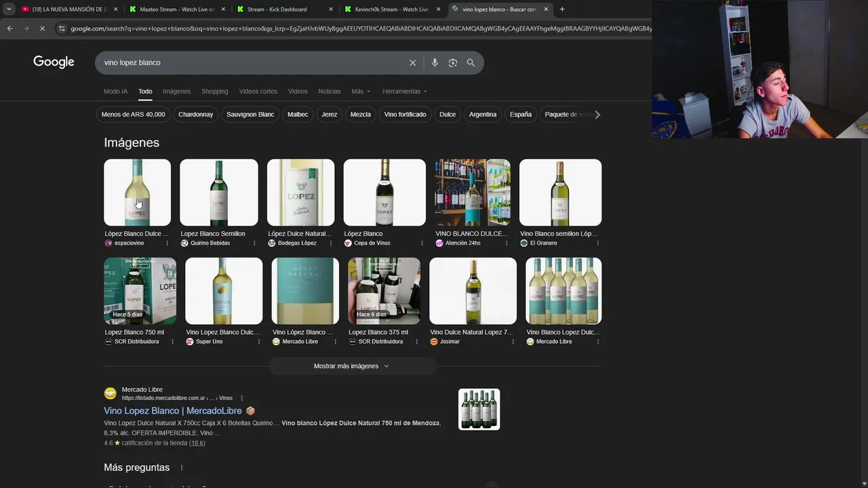Apply the Argentina filter chip
This screenshot has width=868, height=488.
[x=483, y=115]
